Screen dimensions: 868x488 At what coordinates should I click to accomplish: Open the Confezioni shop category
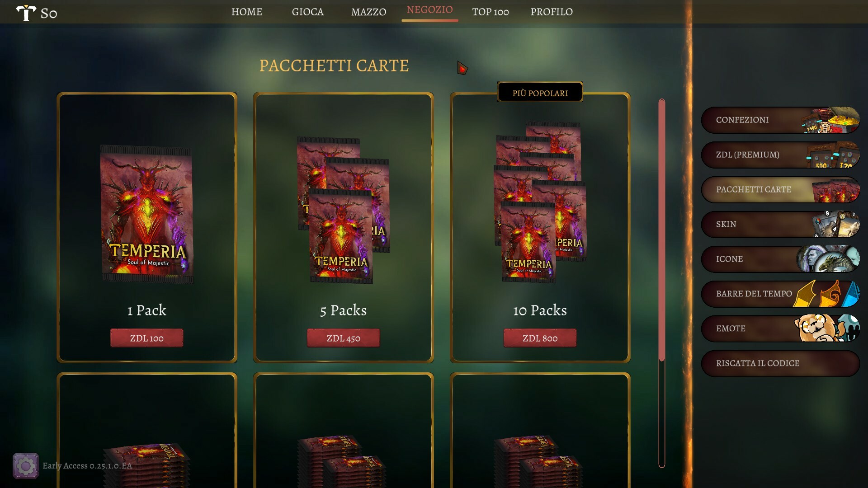(780, 120)
